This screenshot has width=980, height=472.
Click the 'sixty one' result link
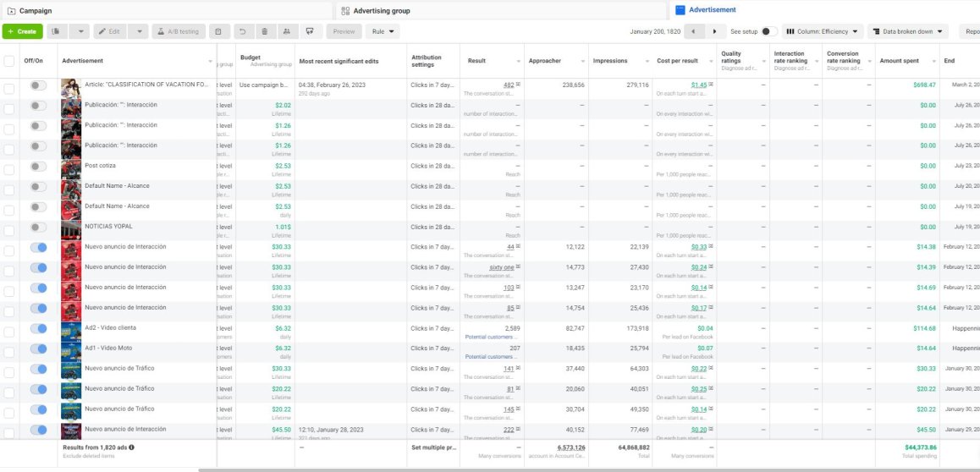coord(502,267)
